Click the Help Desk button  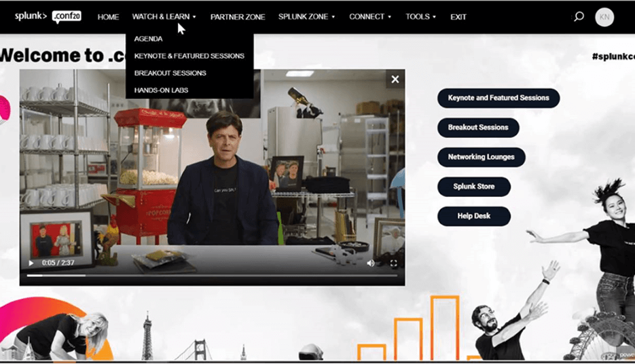[x=474, y=216]
